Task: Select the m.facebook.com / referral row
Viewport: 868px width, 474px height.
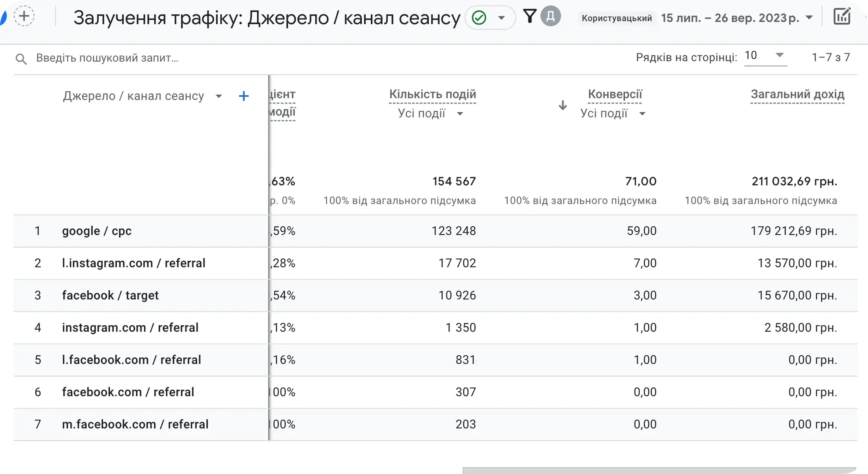Action: tap(435, 424)
